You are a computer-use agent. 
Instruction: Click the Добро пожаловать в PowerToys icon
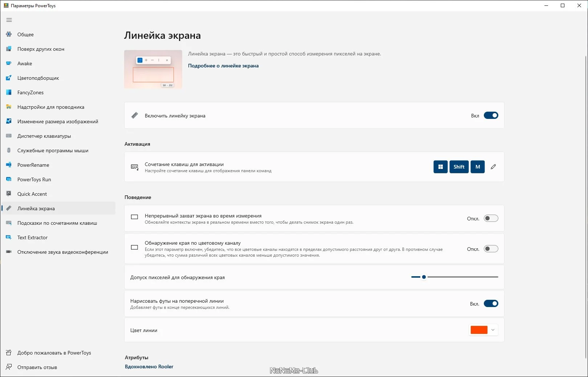[x=9, y=353]
